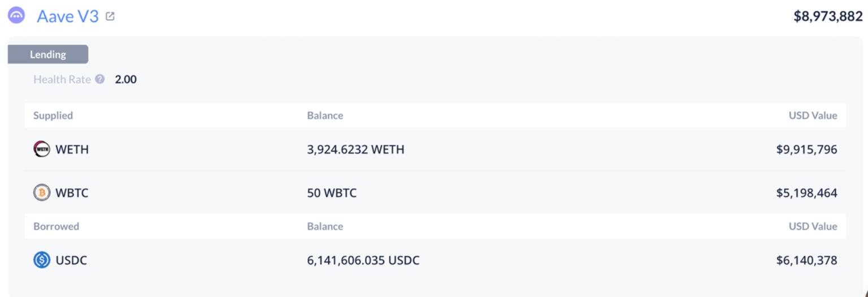
Task: Click the total $8,973,882 protocol value
Action: tap(828, 17)
